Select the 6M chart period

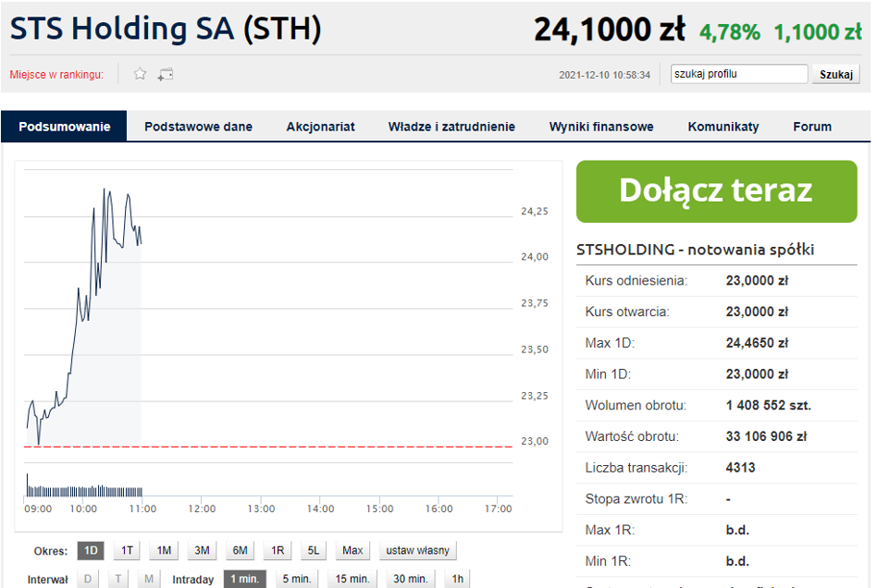pos(240,550)
